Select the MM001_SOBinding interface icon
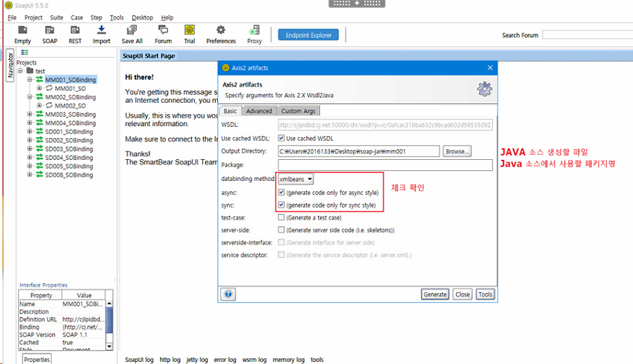The height and width of the screenshot is (364, 633). (39, 80)
